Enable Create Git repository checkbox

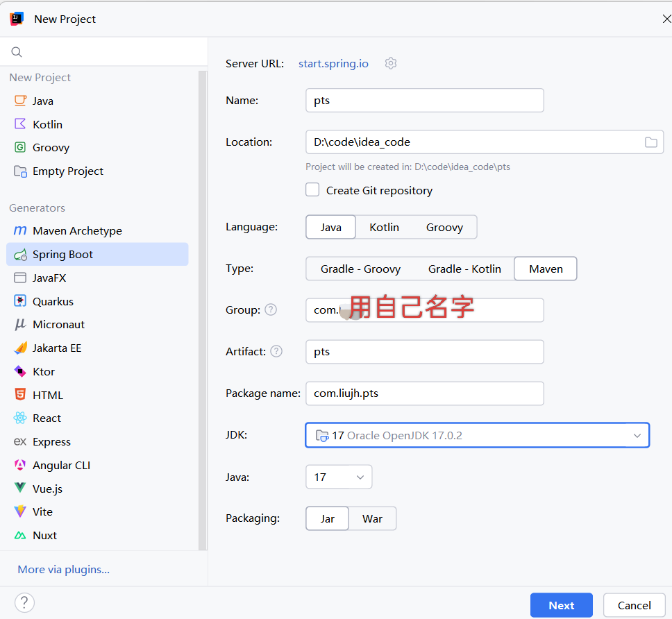(312, 189)
